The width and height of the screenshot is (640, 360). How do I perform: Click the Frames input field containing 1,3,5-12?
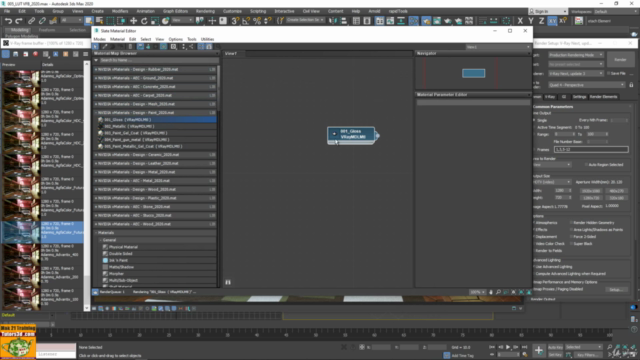coord(591,149)
